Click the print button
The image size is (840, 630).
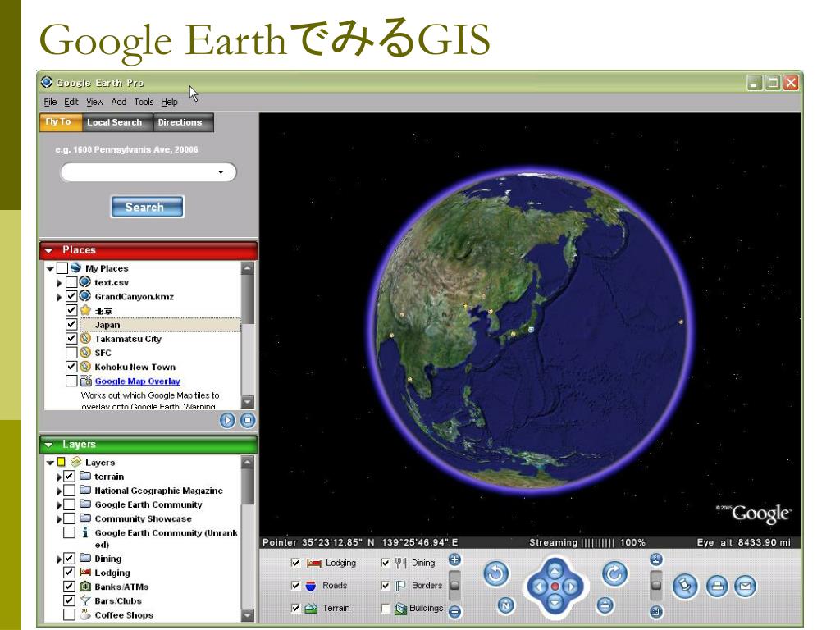[x=717, y=586]
